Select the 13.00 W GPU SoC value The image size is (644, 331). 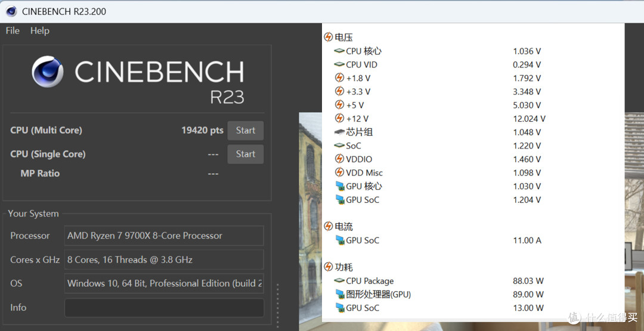click(528, 308)
